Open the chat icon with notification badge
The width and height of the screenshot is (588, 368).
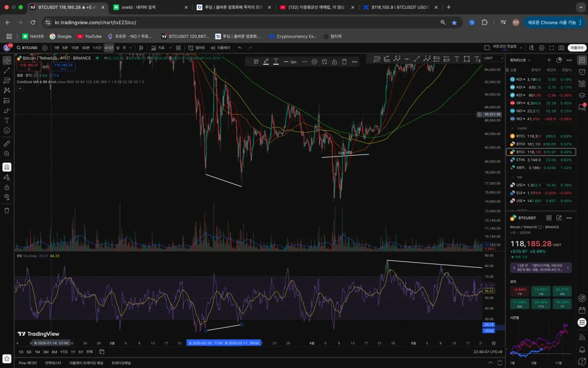(582, 106)
